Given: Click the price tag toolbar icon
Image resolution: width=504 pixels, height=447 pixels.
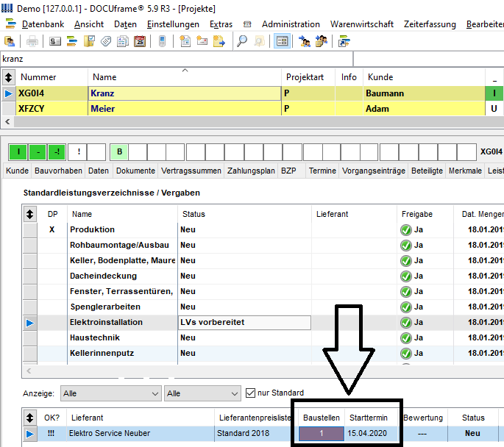Looking at the screenshot, I should pos(106,41).
